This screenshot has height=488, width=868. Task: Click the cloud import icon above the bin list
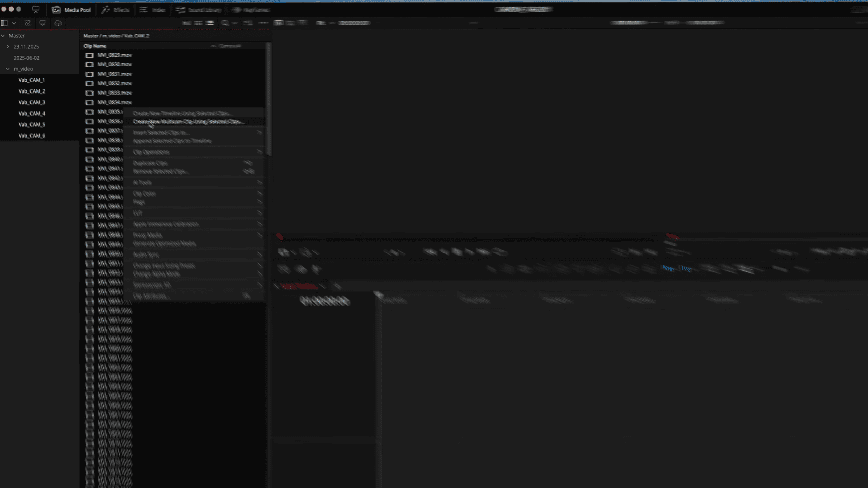[58, 23]
